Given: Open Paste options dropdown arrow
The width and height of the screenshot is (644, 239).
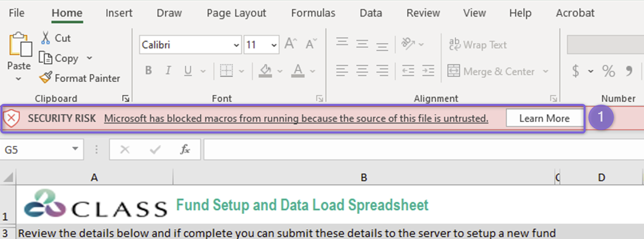Looking at the screenshot, I should [x=19, y=78].
